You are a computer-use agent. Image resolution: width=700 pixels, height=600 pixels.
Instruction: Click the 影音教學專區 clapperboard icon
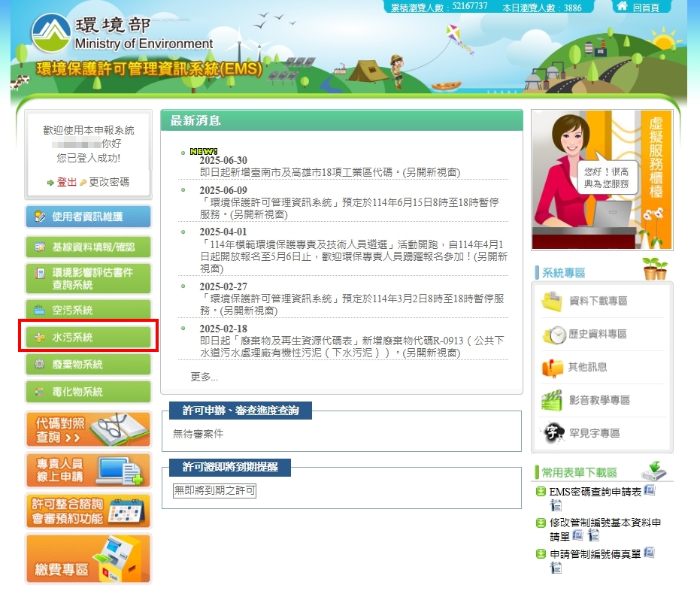[553, 400]
